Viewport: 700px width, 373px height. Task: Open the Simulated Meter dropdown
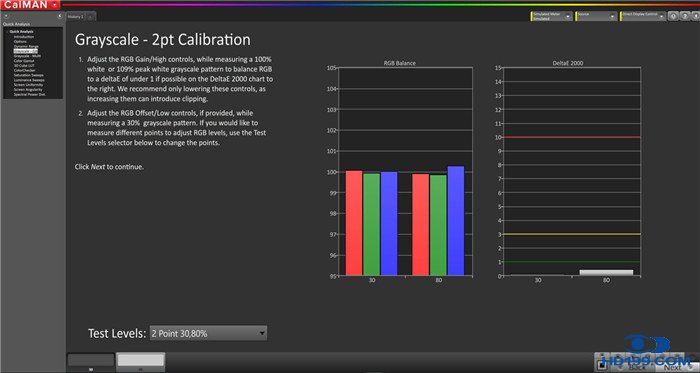pyautogui.click(x=552, y=16)
